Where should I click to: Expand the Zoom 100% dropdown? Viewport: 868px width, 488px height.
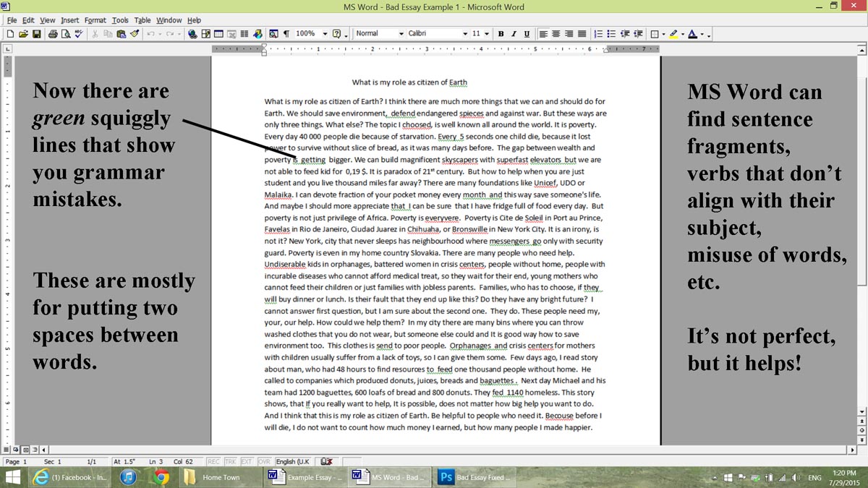325,34
